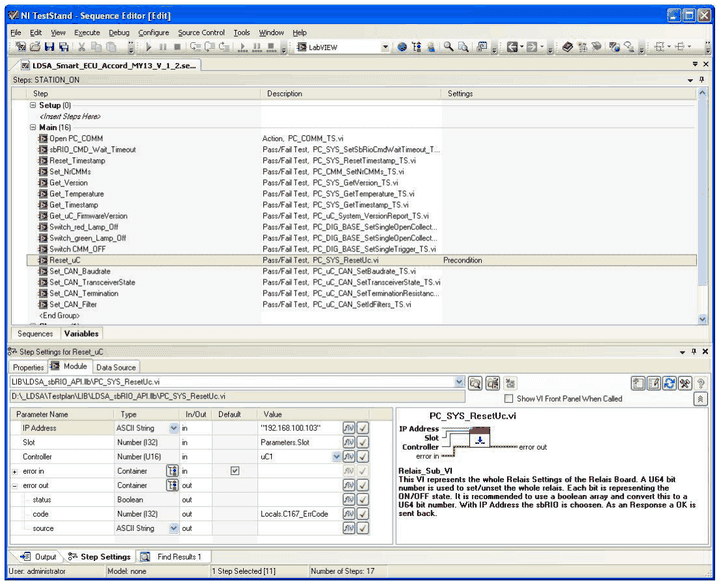Open the uC1 Controller value dropdown

coord(337,457)
